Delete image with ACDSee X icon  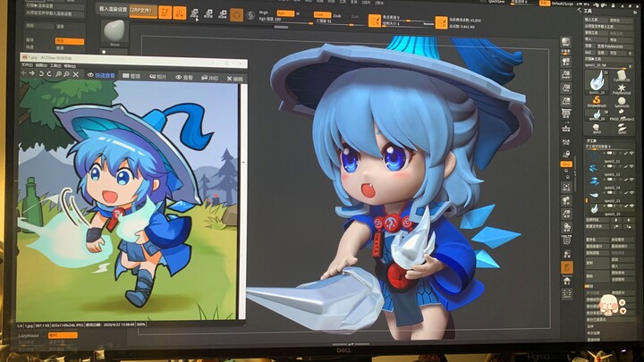click(75, 74)
